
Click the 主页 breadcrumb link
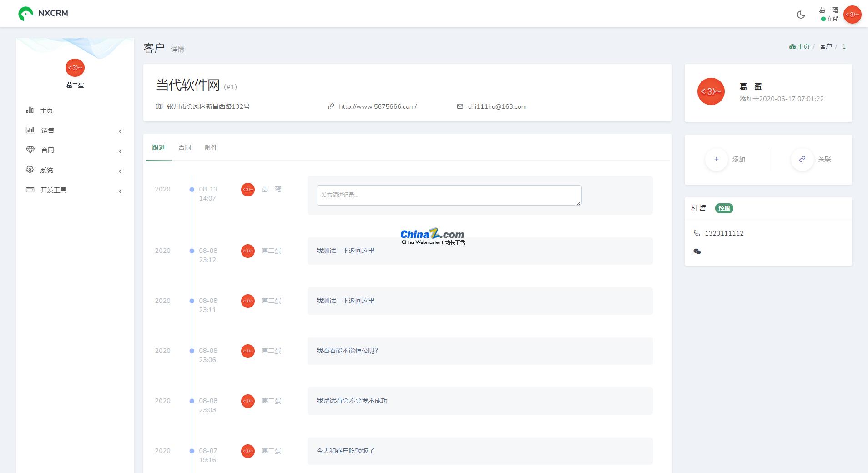click(803, 46)
